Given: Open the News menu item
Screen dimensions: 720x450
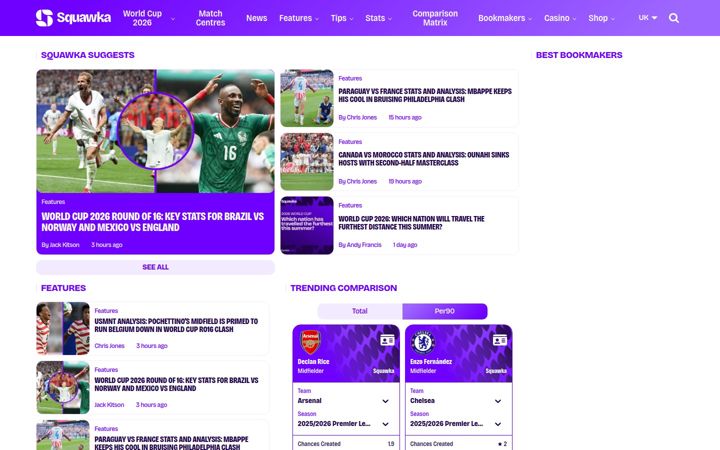Looking at the screenshot, I should 256,18.
